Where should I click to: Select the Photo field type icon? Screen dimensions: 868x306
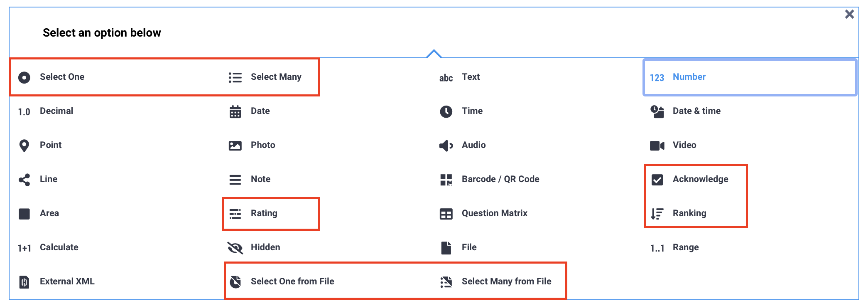(x=235, y=145)
